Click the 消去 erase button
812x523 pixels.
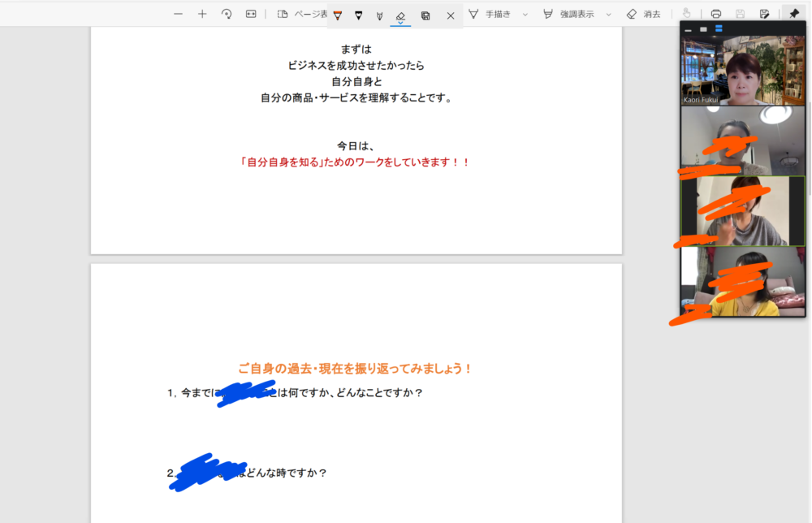pos(643,14)
